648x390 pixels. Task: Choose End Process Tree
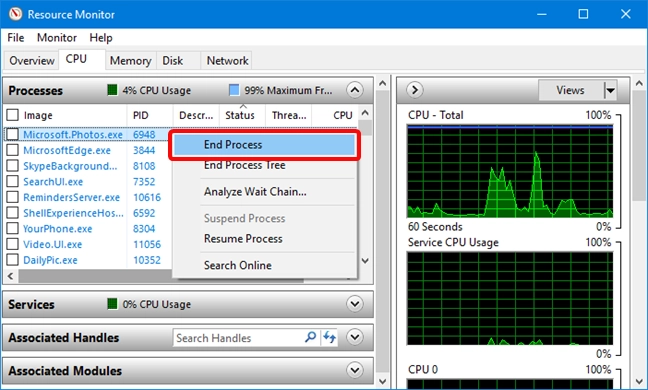(x=264, y=165)
